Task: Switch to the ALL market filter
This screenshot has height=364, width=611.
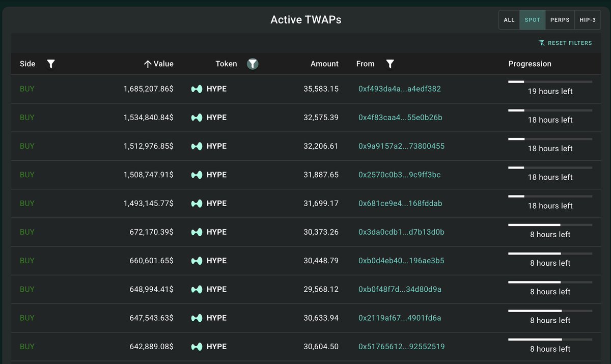Action: [509, 20]
